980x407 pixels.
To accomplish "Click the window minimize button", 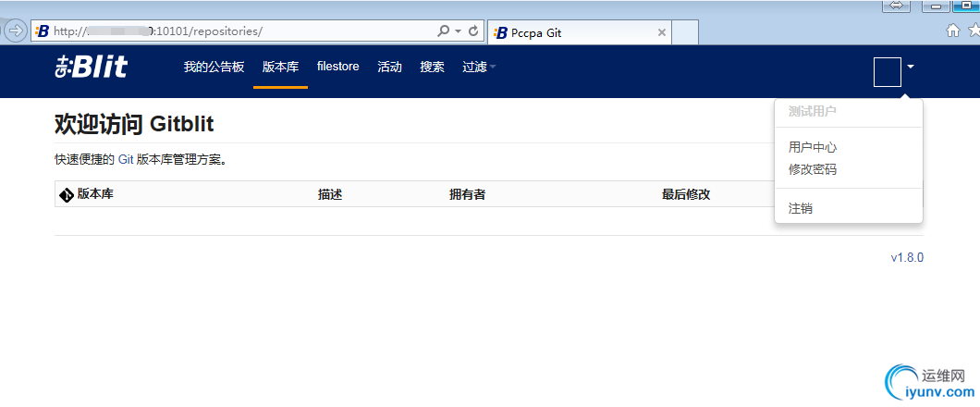I will (937, 6).
